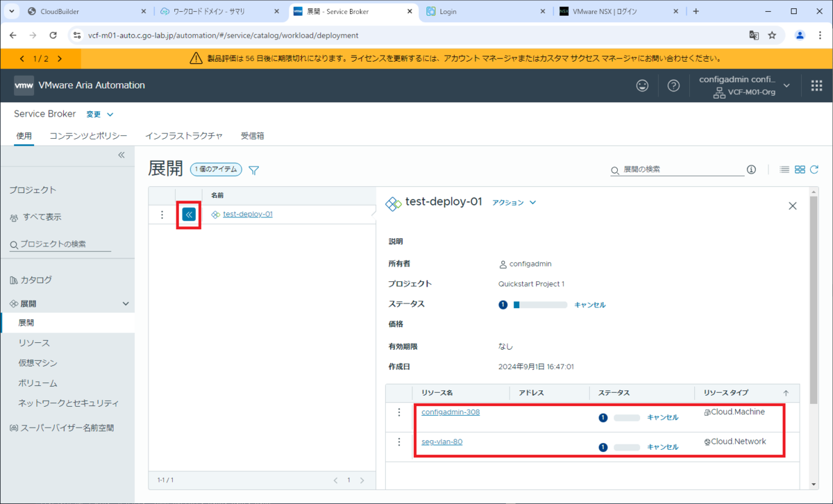Screen dimensions: 833x504
Task: Focus the 展開の検索 search field
Action: 682,169
